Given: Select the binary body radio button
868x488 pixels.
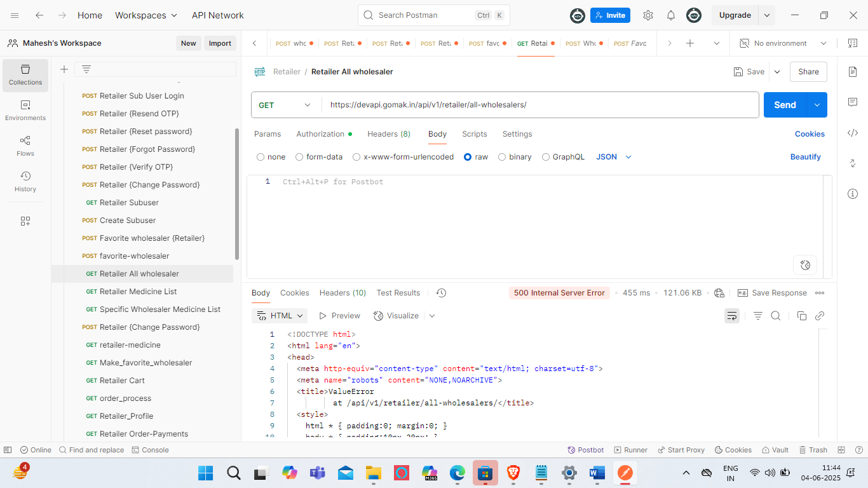Looking at the screenshot, I should coord(502,157).
